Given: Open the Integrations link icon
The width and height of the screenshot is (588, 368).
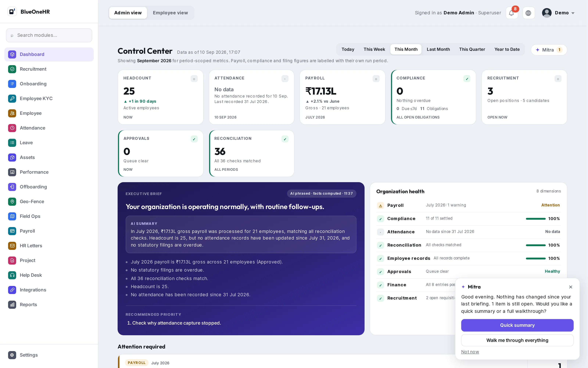Looking at the screenshot, I should (x=12, y=290).
